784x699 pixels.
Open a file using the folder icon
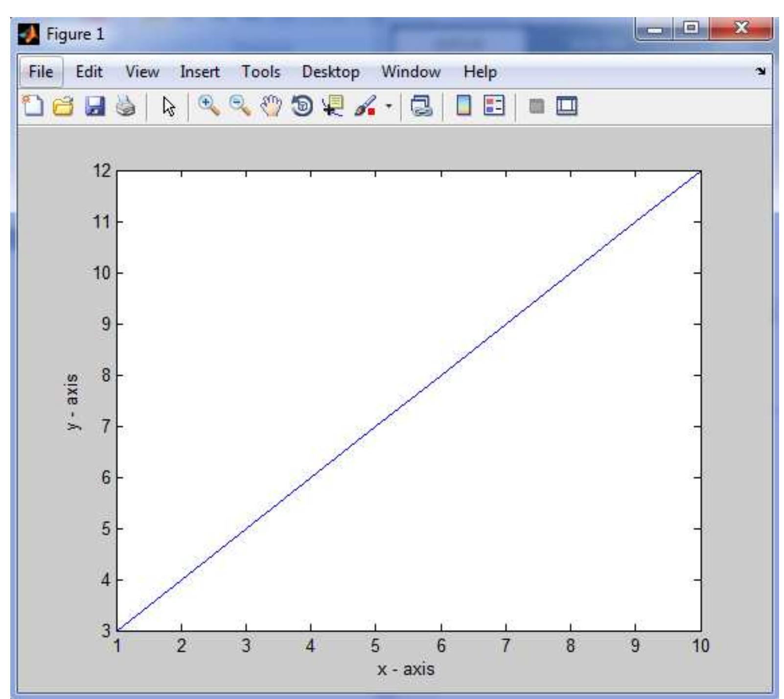click(63, 106)
